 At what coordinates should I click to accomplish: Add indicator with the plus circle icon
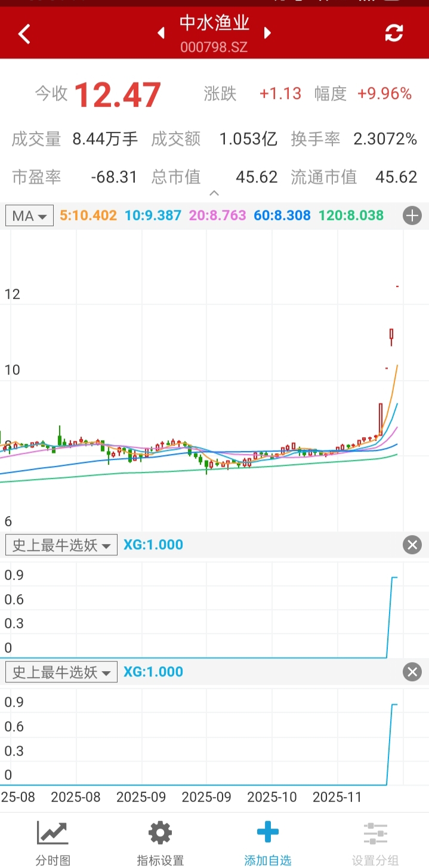click(412, 215)
